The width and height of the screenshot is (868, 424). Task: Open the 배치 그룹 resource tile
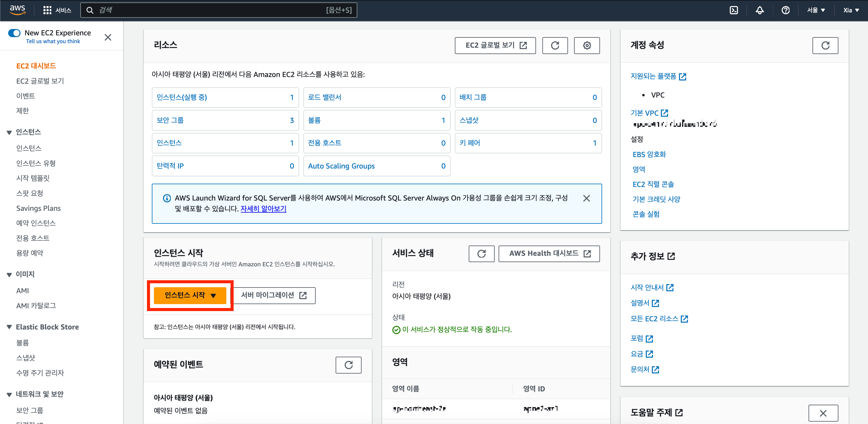click(x=528, y=98)
